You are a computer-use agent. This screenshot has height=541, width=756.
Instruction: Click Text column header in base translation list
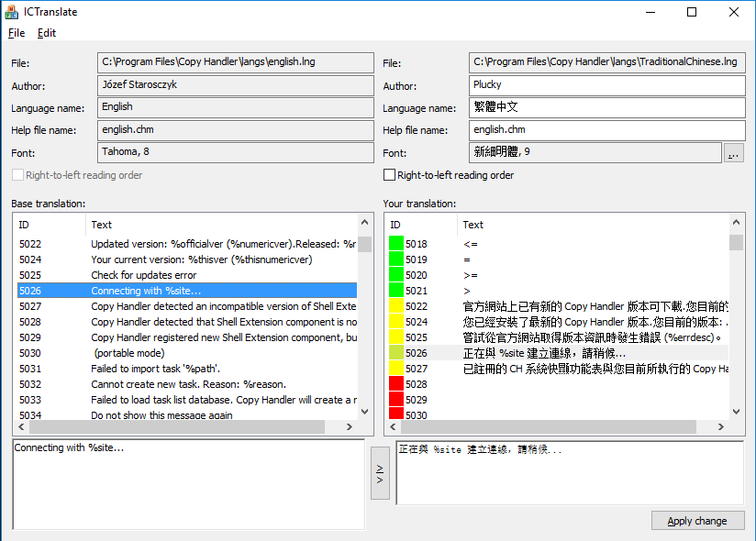(222, 225)
